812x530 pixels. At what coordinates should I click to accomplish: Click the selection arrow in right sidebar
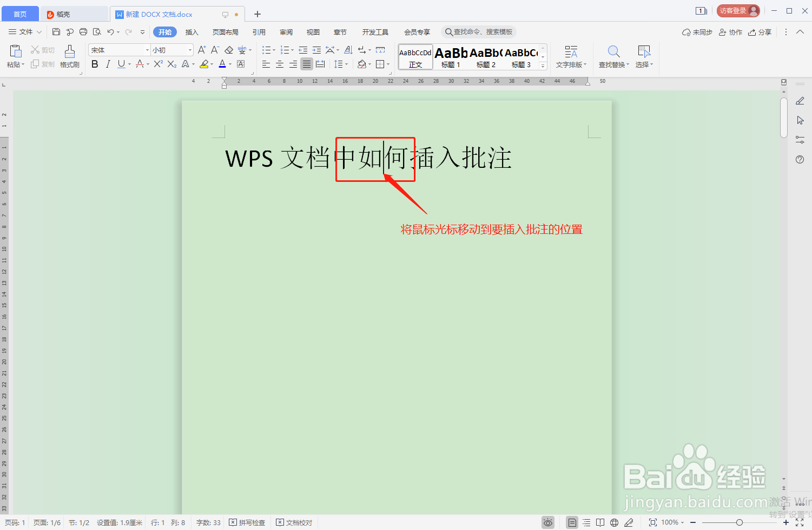[x=800, y=120]
